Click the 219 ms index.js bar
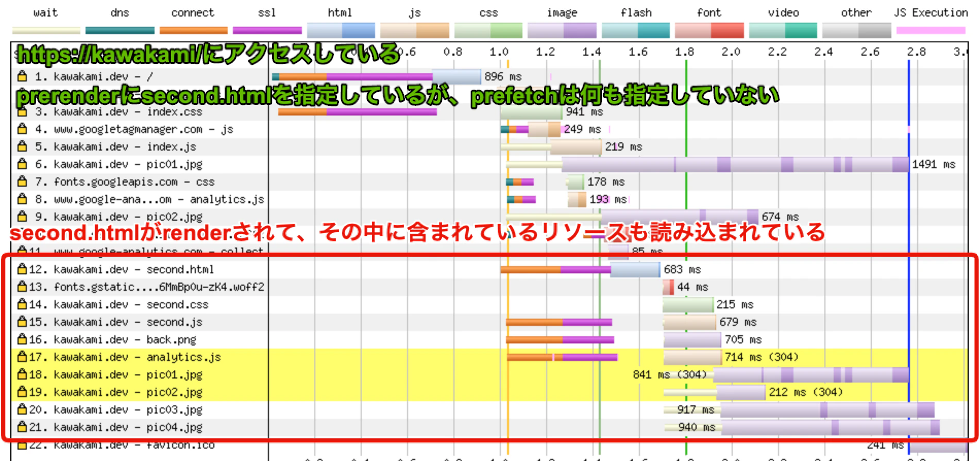Screen dimensions: 980x461 576,147
